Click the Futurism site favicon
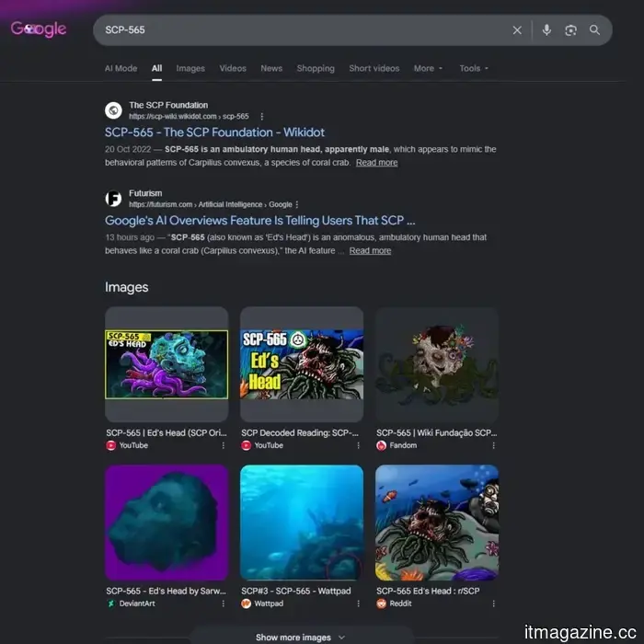Screen dimensions: 644x644 (x=113, y=199)
